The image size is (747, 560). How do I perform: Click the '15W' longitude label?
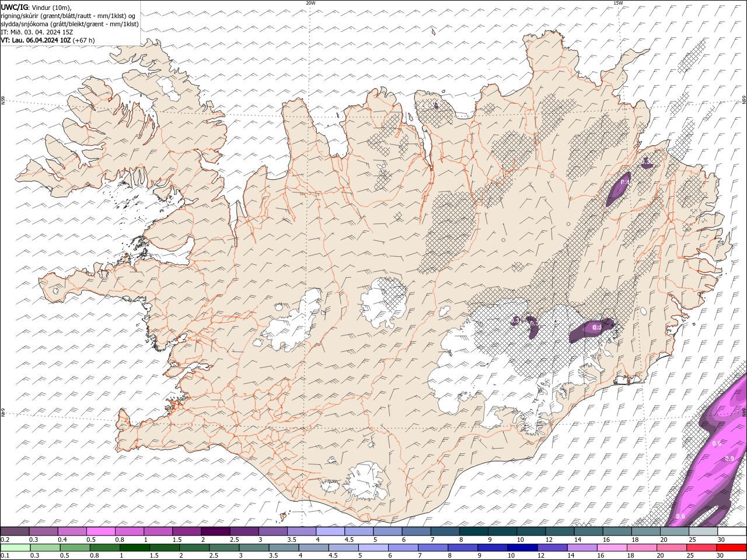pyautogui.click(x=617, y=3)
